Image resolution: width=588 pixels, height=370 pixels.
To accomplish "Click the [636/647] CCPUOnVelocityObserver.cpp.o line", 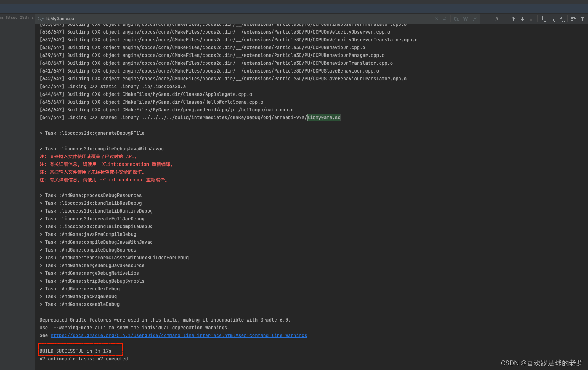I will click(215, 32).
